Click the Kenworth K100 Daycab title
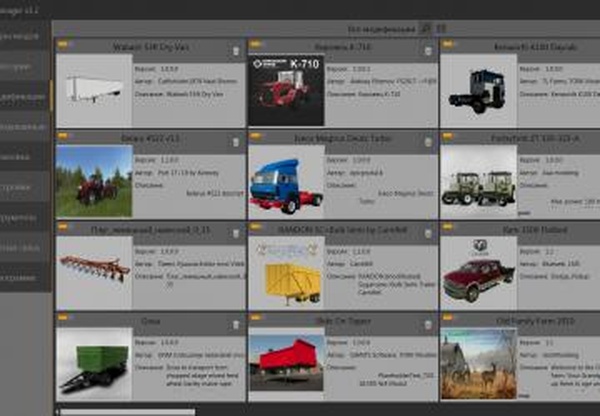The image size is (600, 416). click(x=535, y=47)
